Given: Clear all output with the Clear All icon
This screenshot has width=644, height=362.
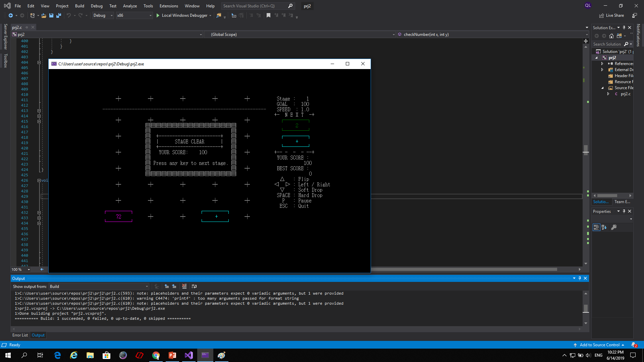Looking at the screenshot, I should point(184,286).
